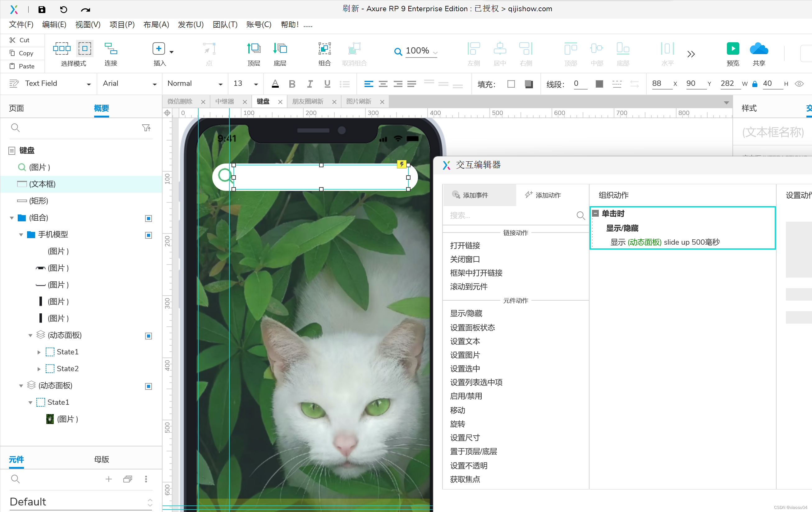Collapse the (组合) tree group
This screenshot has width=812, height=512.
pos(12,218)
